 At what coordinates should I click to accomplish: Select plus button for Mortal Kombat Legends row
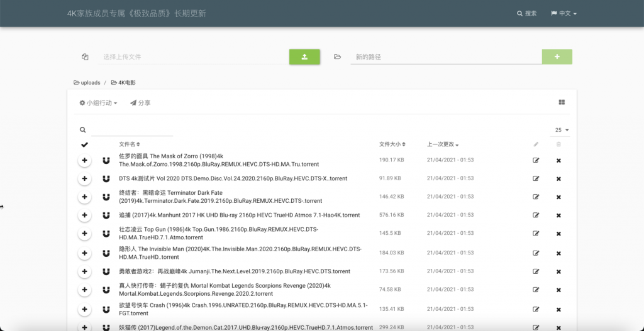(85, 290)
